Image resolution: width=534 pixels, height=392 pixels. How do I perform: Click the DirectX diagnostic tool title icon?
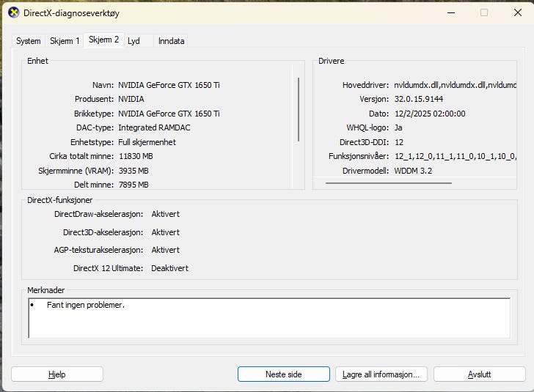tap(14, 13)
